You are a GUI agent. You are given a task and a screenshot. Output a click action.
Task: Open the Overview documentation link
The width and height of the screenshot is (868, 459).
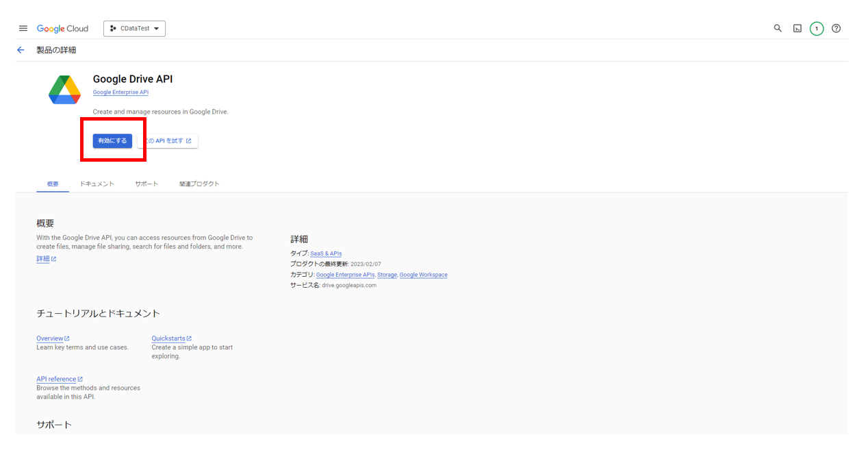tap(53, 338)
